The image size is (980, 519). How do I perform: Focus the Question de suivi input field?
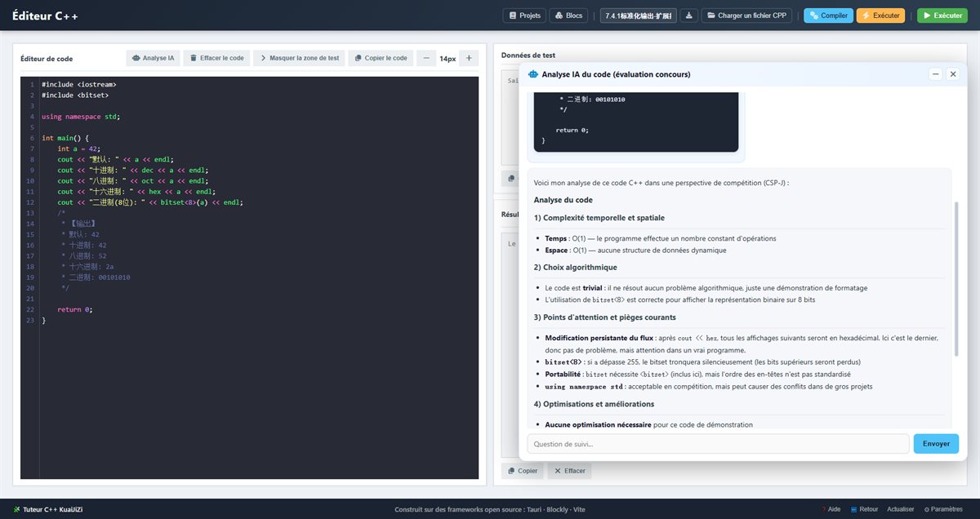click(x=718, y=444)
